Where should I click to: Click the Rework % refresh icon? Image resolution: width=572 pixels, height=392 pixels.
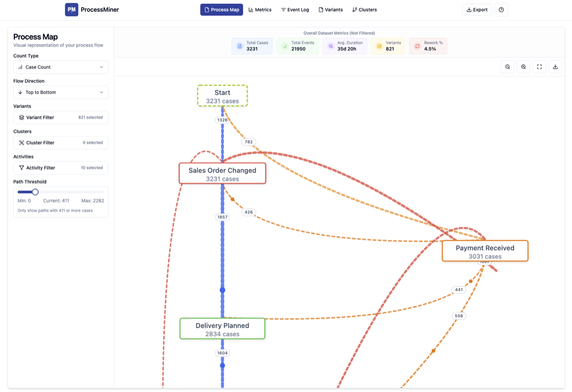click(417, 46)
